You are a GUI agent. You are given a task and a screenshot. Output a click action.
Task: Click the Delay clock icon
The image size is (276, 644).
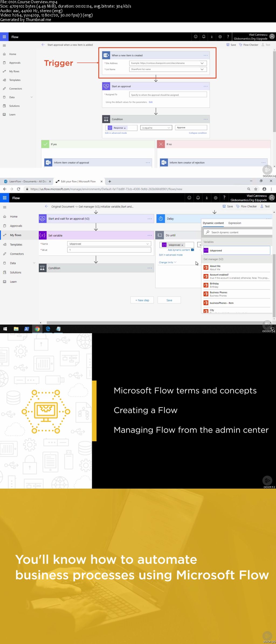(161, 219)
